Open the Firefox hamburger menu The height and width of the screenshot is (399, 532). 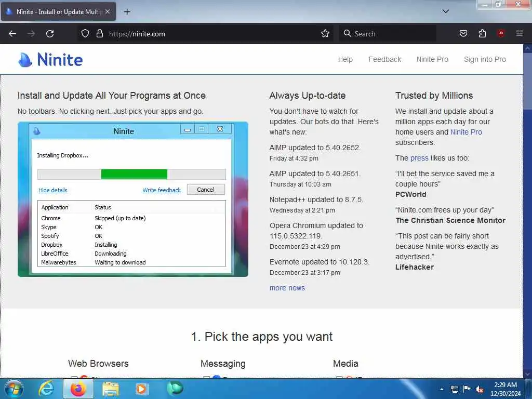click(x=520, y=33)
